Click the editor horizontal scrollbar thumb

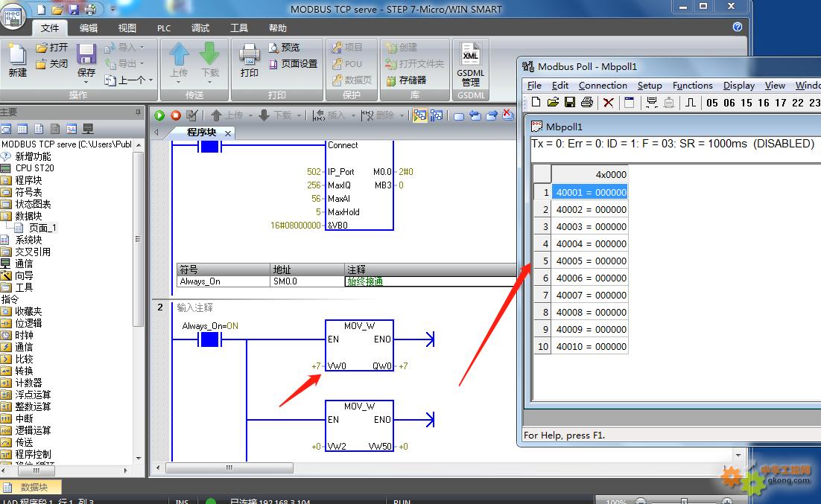click(229, 468)
